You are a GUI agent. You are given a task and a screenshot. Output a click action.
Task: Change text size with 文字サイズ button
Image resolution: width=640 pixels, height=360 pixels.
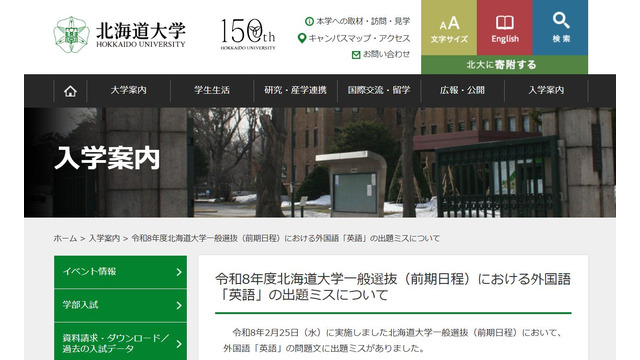click(449, 27)
